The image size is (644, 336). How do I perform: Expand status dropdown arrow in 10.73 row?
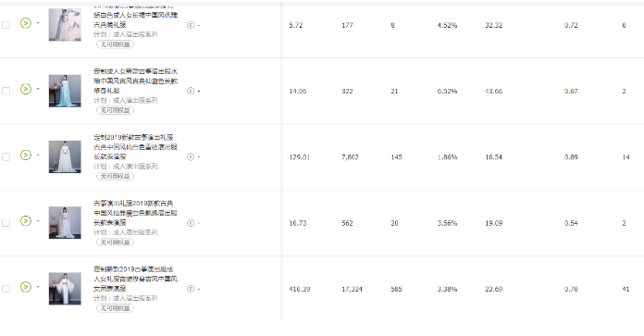(38, 220)
